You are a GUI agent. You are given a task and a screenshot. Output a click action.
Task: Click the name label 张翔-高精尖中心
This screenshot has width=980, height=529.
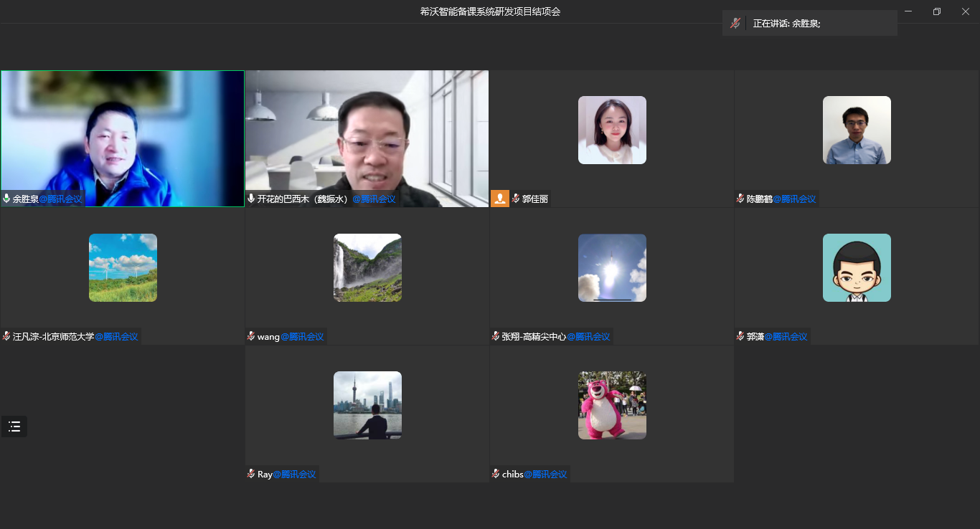click(x=534, y=336)
